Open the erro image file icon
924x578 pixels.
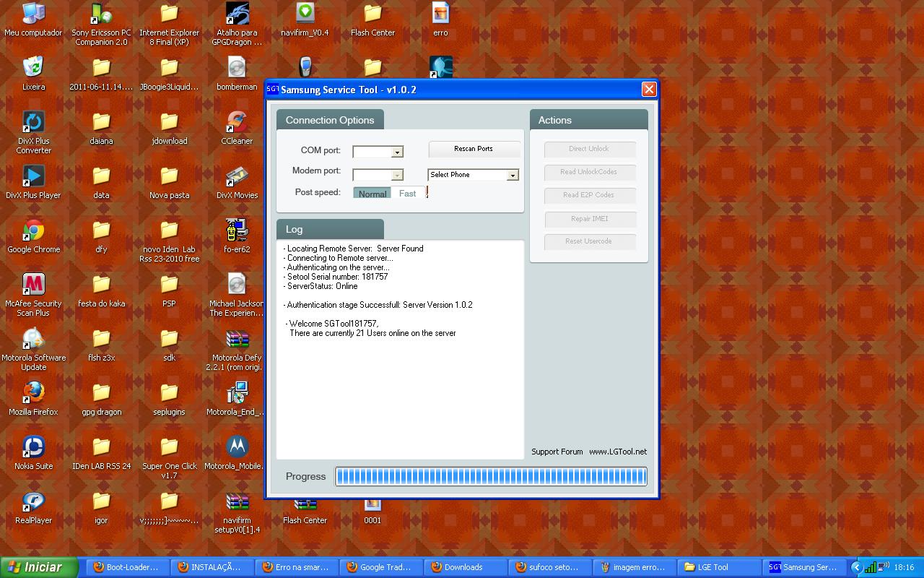click(x=440, y=20)
